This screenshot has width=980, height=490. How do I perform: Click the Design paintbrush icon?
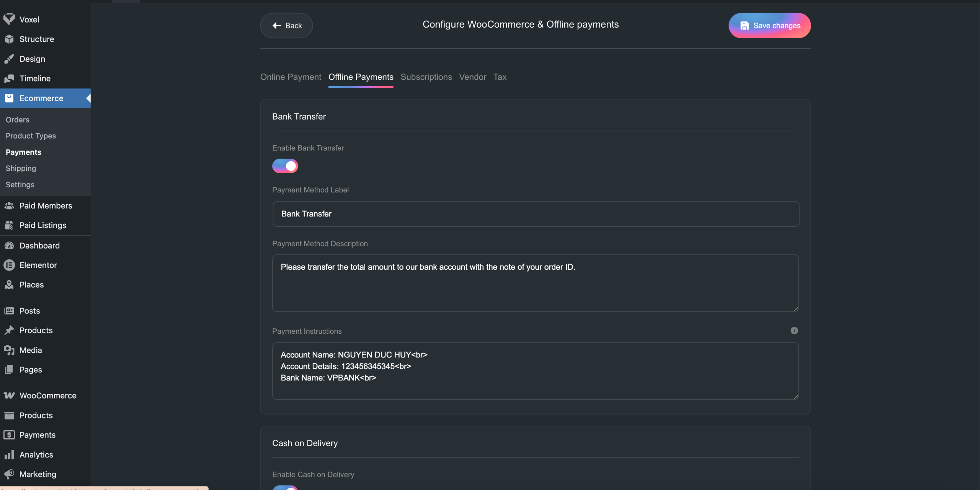9,59
